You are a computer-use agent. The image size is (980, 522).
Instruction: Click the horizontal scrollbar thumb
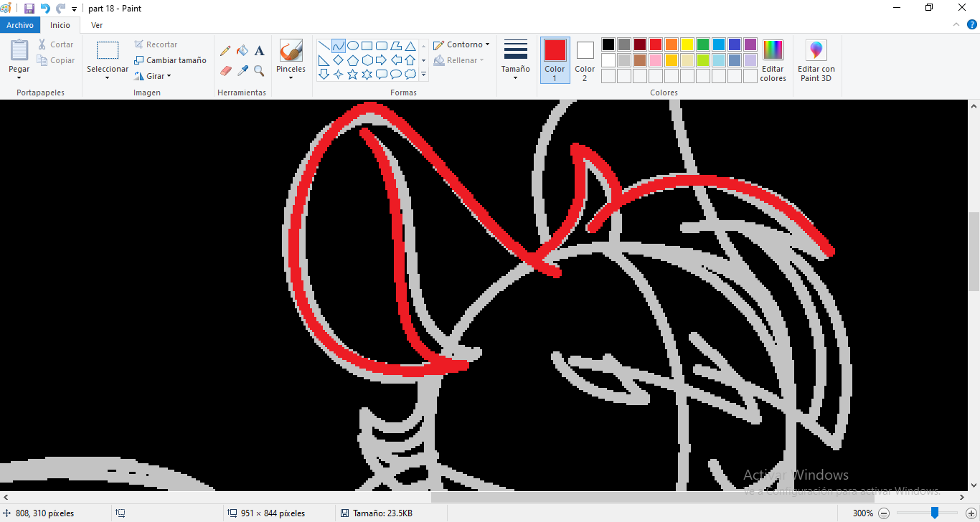click(652, 497)
